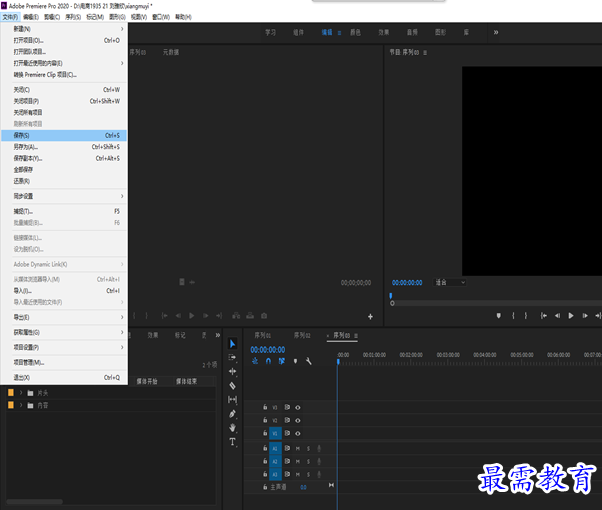Choose 另存为(A)... in File menu
The width and height of the screenshot is (602, 510).
click(x=64, y=147)
